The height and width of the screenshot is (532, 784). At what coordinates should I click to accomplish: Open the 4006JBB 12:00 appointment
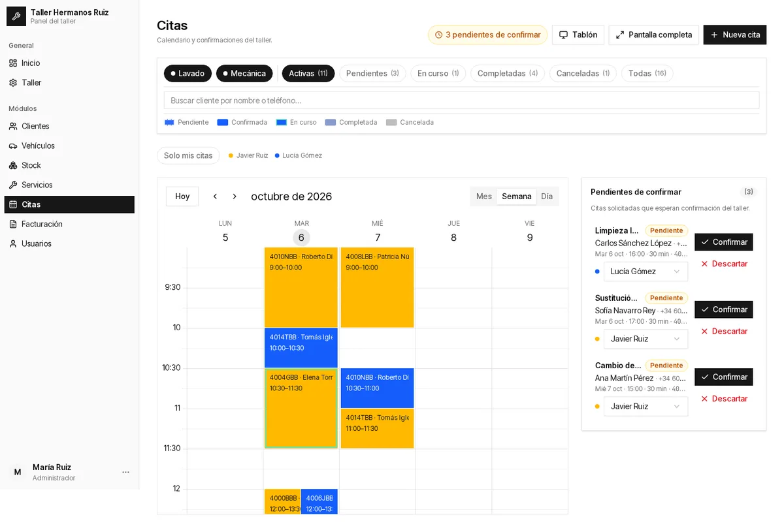319,502
